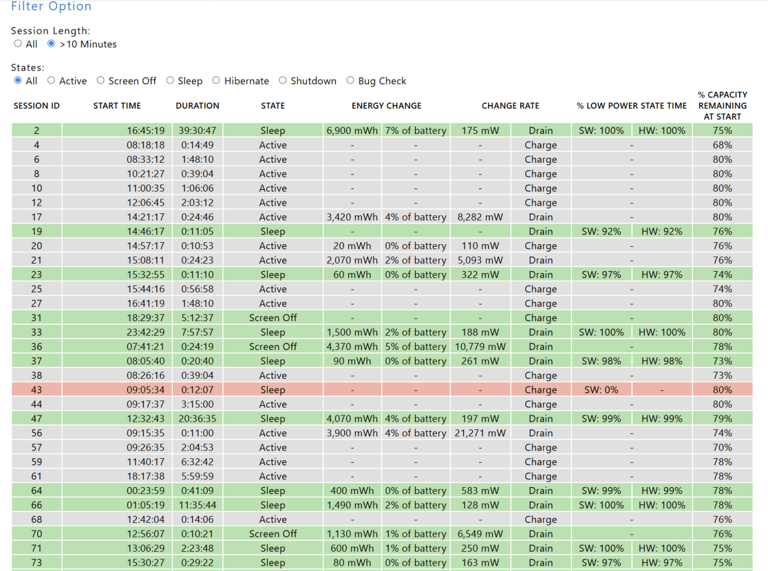Click session ID 57 cell

37,447
